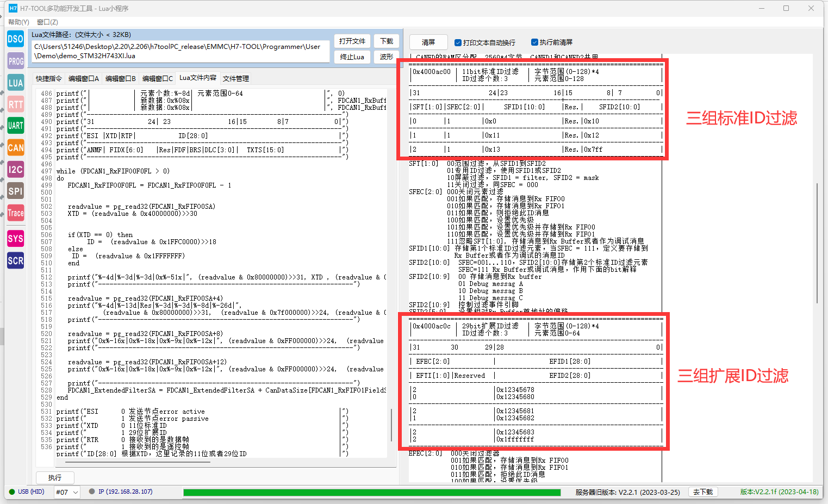Open the SPI module
This screenshot has height=504, width=828.
(16, 191)
